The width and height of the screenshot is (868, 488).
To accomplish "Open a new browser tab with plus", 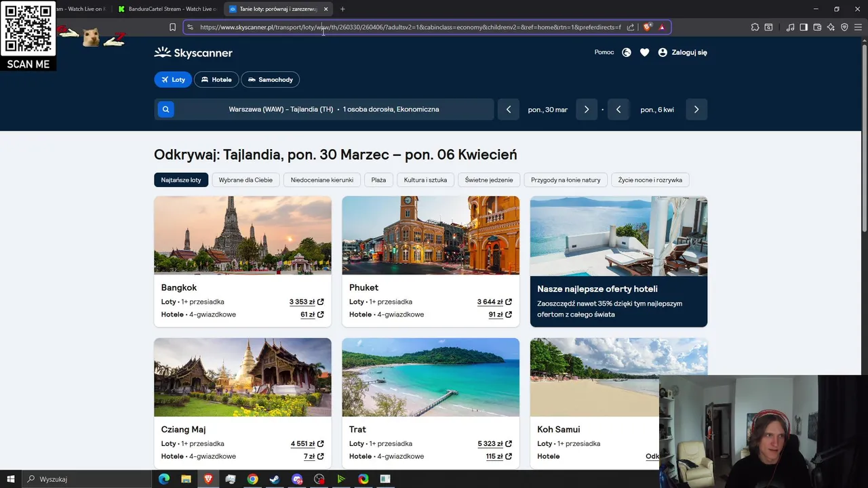I will point(342,9).
